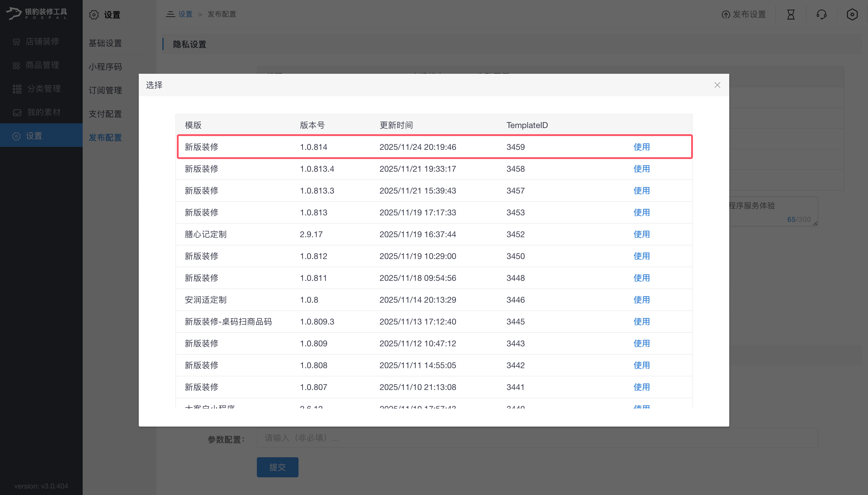This screenshot has height=495, width=868.
Task: Toggle the sidebar collapse menu icon
Action: pyautogui.click(x=170, y=14)
